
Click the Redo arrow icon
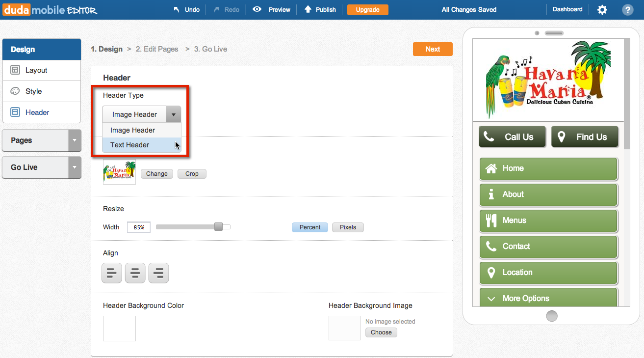(216, 9)
